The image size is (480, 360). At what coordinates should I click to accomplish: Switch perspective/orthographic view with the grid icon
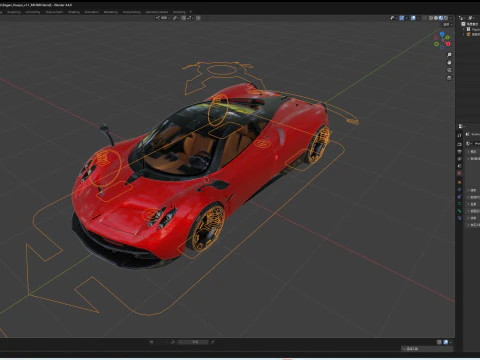tap(449, 78)
